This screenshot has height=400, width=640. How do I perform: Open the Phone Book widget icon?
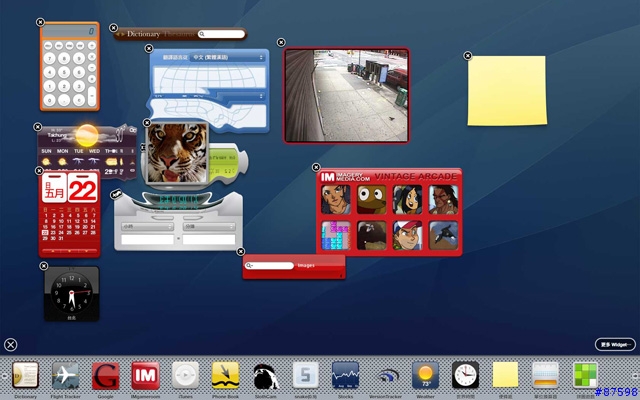coord(225,375)
